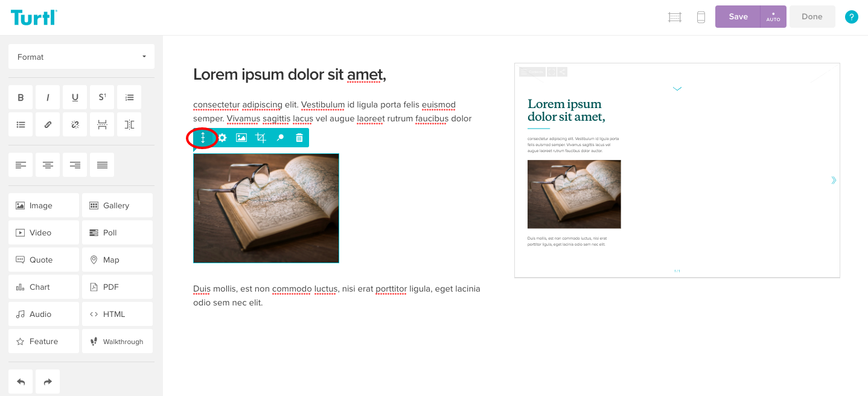Toggle bold formatting
Viewport: 868px width, 396px height.
coord(21,97)
